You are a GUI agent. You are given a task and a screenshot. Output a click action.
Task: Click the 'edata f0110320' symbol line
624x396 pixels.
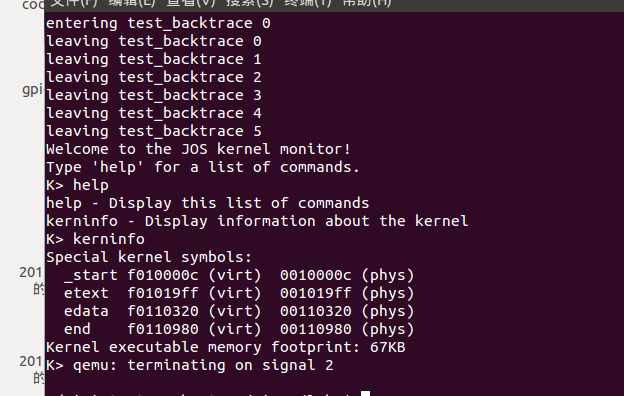[239, 311]
